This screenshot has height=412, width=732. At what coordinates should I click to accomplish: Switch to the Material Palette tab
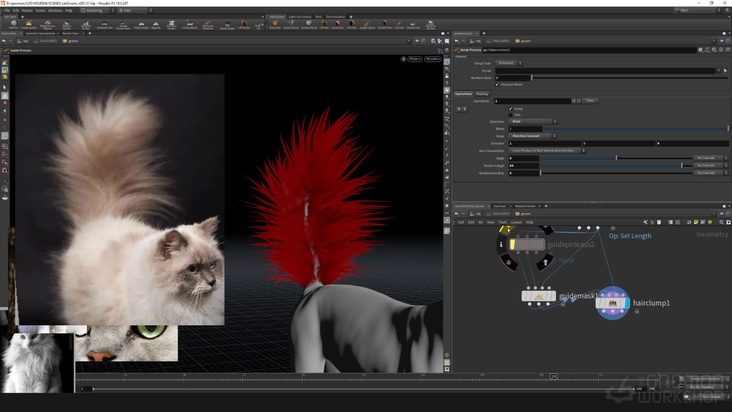[525, 206]
